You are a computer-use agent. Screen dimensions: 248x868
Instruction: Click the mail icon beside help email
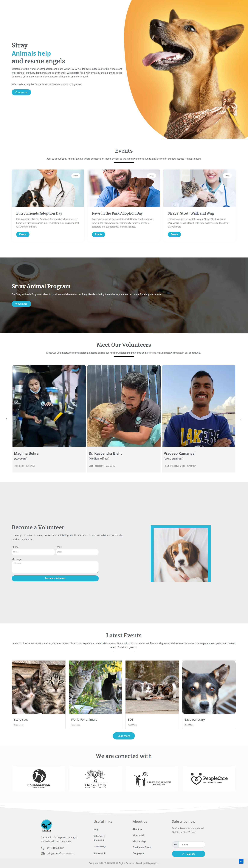coord(43,854)
